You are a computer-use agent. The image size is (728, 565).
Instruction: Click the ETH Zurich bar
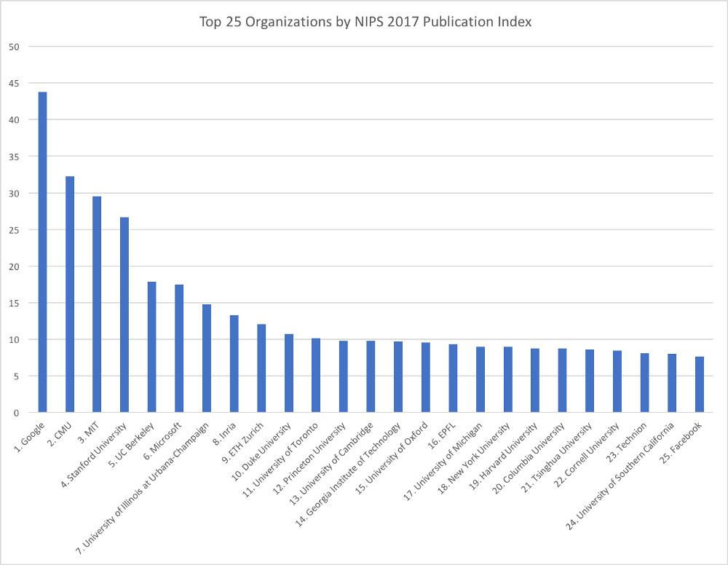tap(261, 368)
